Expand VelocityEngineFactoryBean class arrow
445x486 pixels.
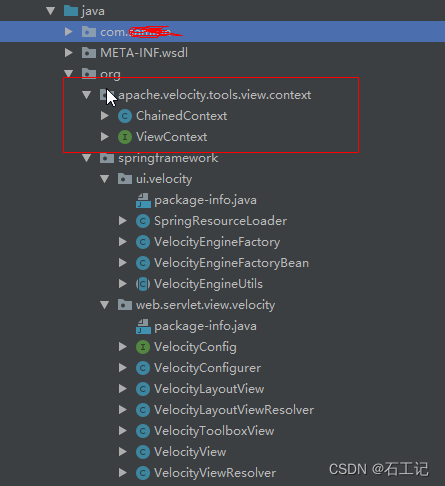click(x=123, y=263)
